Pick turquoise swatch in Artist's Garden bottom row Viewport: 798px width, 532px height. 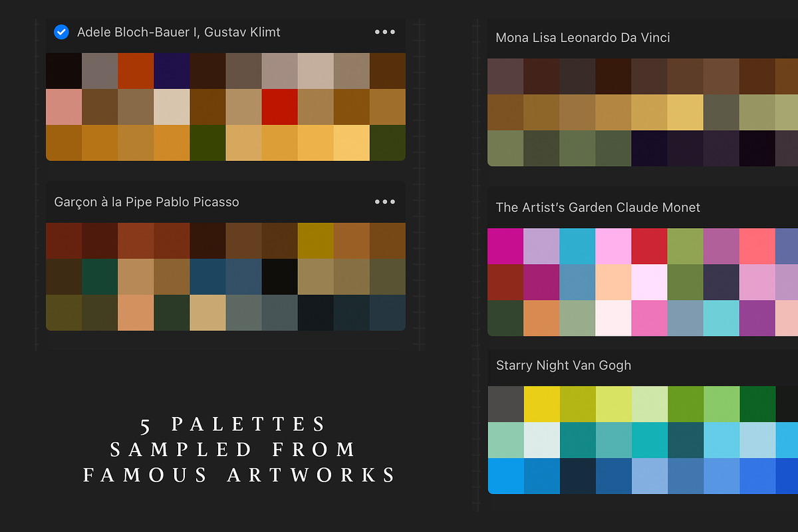coord(721,318)
